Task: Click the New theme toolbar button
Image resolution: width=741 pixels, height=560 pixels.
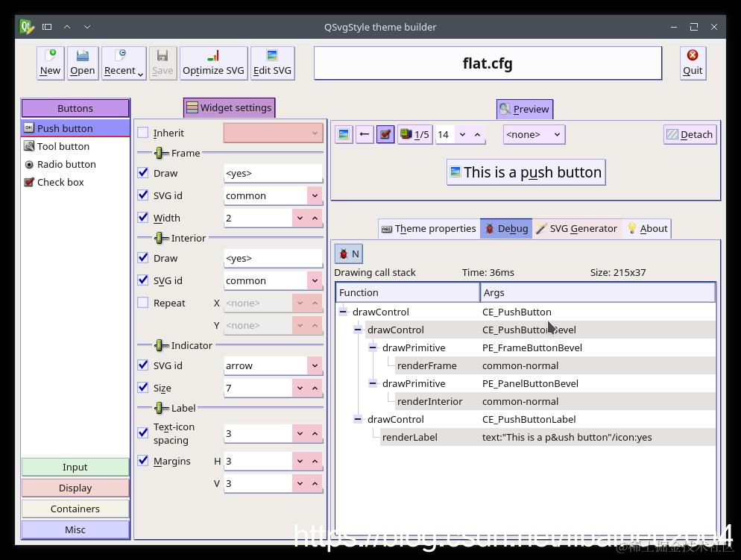Action: 50,63
